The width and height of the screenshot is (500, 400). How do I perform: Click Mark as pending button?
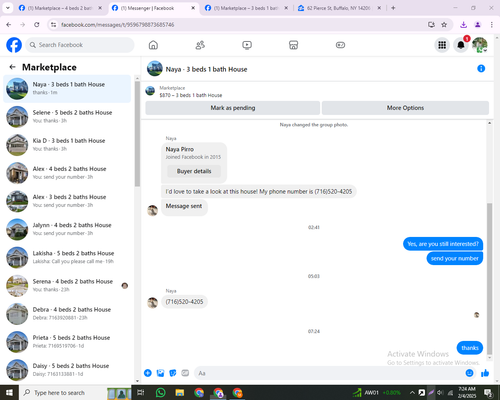pos(233,108)
